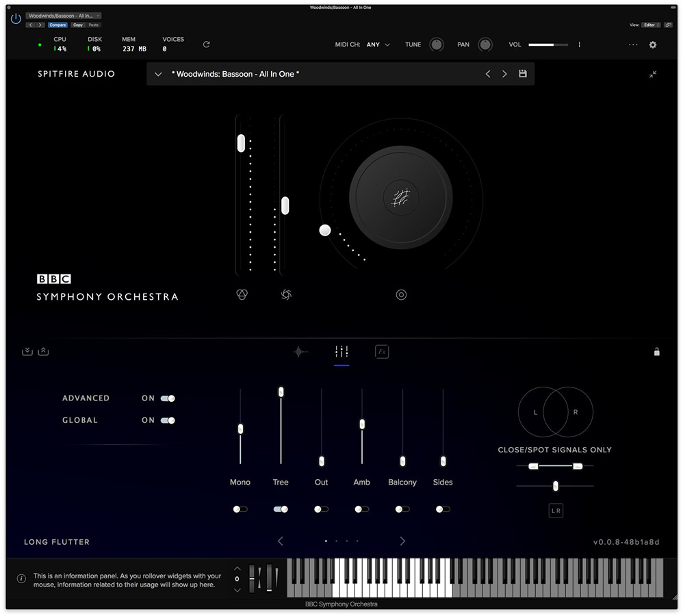
Task: Switch to the mixer faders tab
Action: point(341,351)
